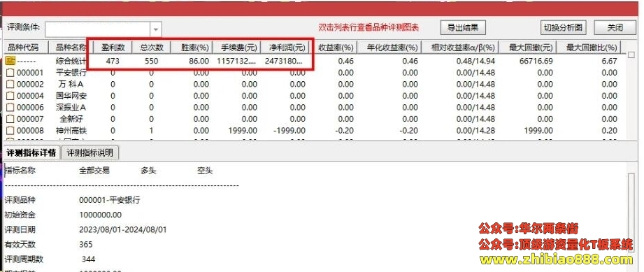Click the 空头 column label
The width and height of the screenshot is (644, 272).
point(205,171)
